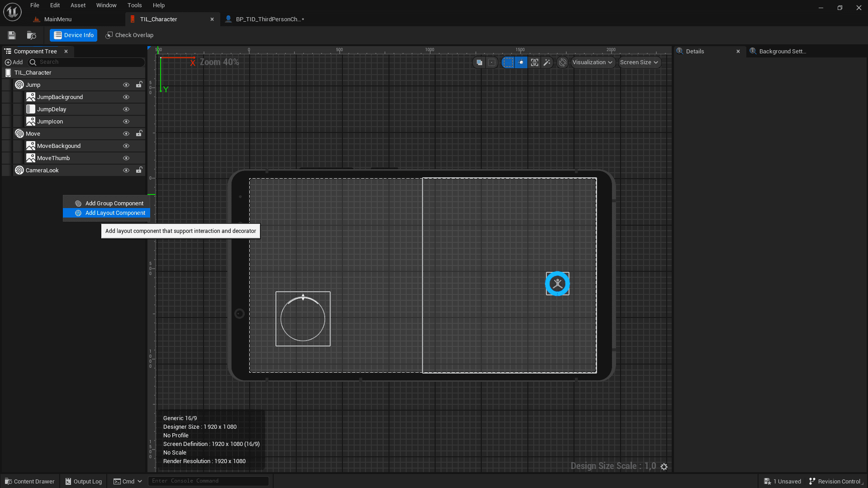Hide the CameraLook component
868x488 pixels.
click(x=126, y=171)
